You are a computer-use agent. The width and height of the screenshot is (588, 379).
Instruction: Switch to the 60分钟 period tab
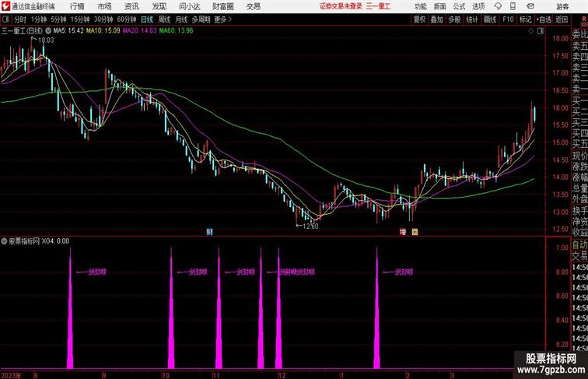tap(127, 19)
